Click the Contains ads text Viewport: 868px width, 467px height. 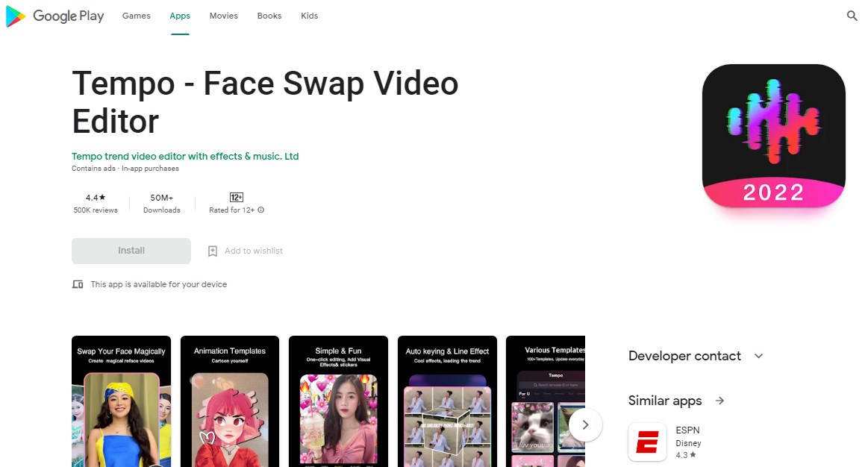(x=93, y=169)
